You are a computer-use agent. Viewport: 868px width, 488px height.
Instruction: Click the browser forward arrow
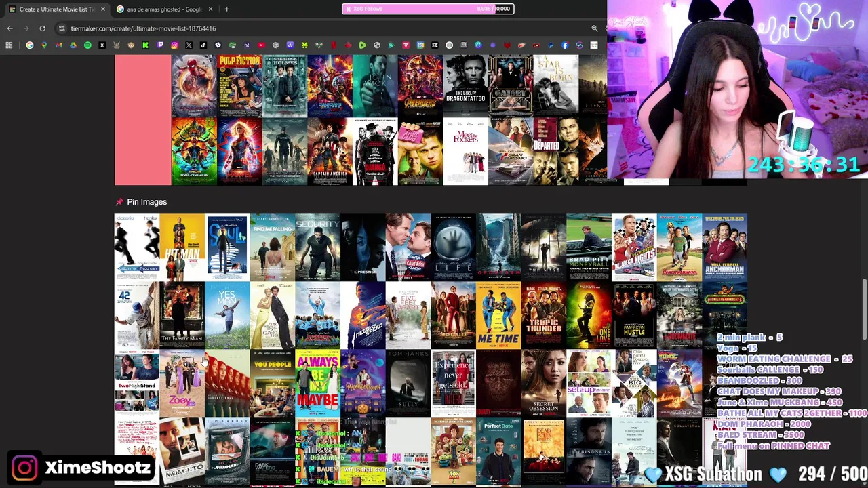(26, 28)
